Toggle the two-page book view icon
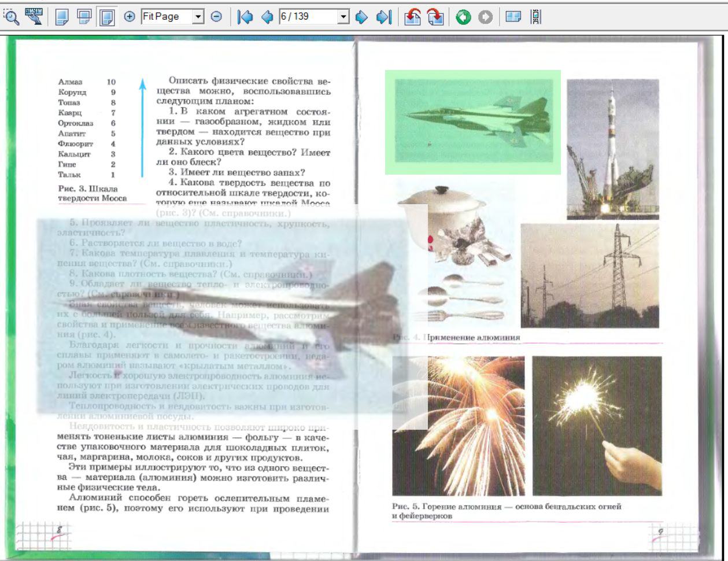The width and height of the screenshot is (728, 561). 513,17
